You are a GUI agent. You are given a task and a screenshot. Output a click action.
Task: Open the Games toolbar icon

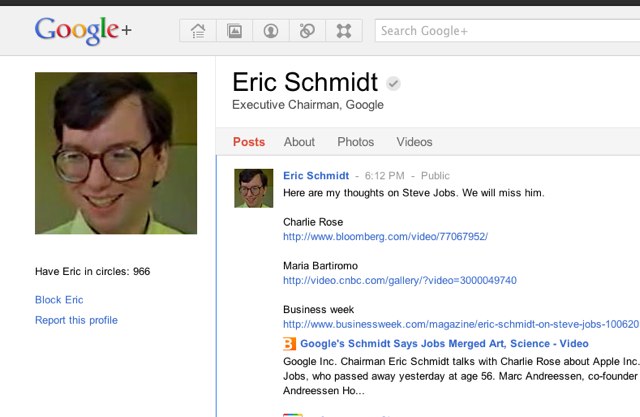coord(344,31)
